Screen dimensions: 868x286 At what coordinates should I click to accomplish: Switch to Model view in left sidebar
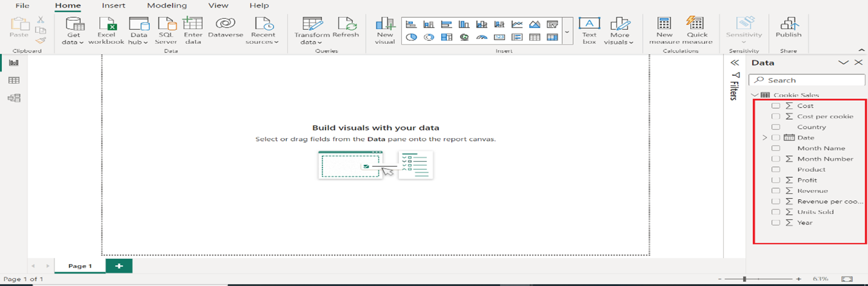(x=13, y=98)
